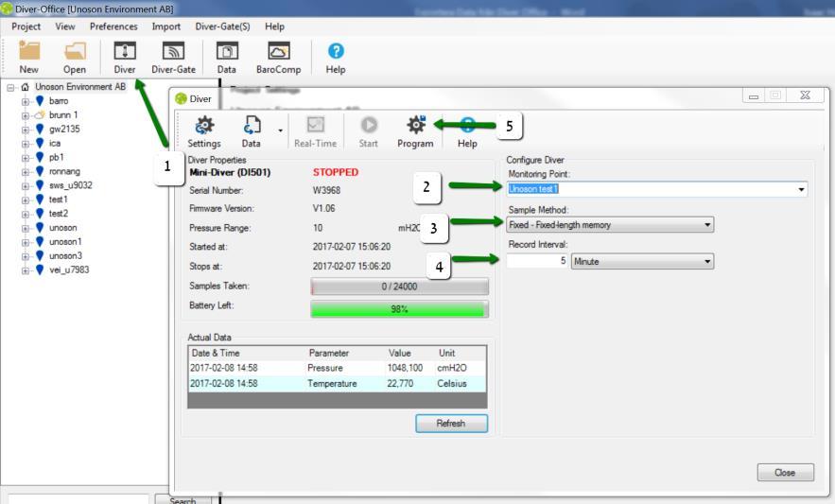835x504 pixels.
Task: Open the Monitoring Point dropdown
Action: click(x=801, y=190)
